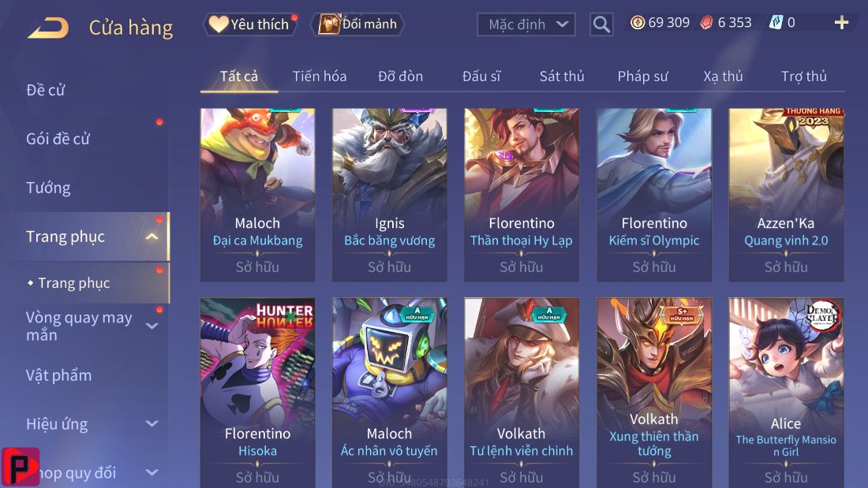
Task: Open Gói đề cử in sidebar
Action: [x=58, y=139]
